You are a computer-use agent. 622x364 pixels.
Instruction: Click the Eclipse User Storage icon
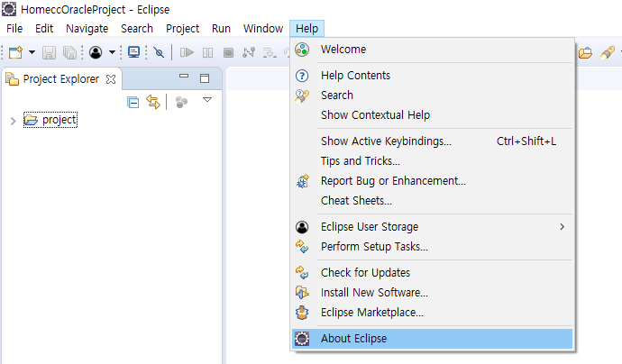(x=302, y=227)
